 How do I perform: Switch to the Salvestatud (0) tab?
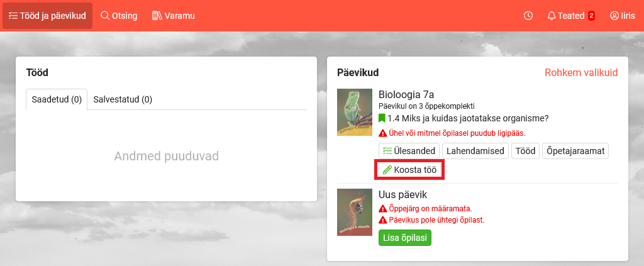[x=123, y=99]
